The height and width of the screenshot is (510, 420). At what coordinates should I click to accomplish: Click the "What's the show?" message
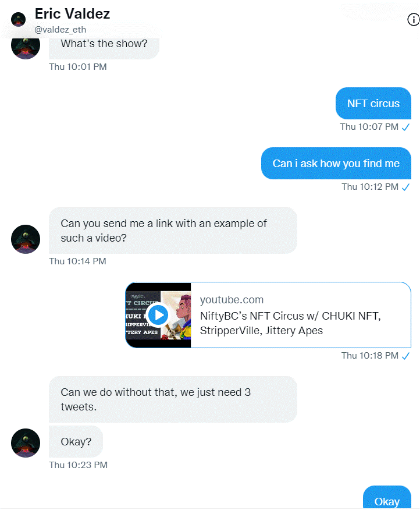(x=104, y=45)
